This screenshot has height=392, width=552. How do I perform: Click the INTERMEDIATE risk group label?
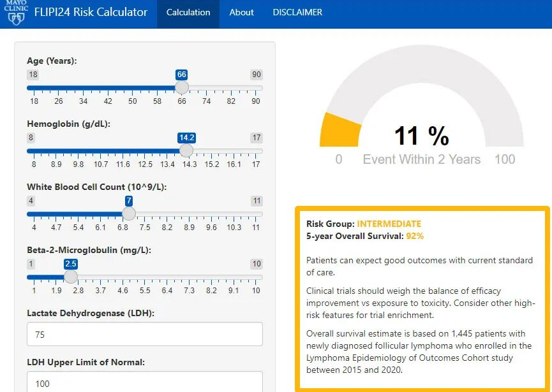tap(389, 224)
